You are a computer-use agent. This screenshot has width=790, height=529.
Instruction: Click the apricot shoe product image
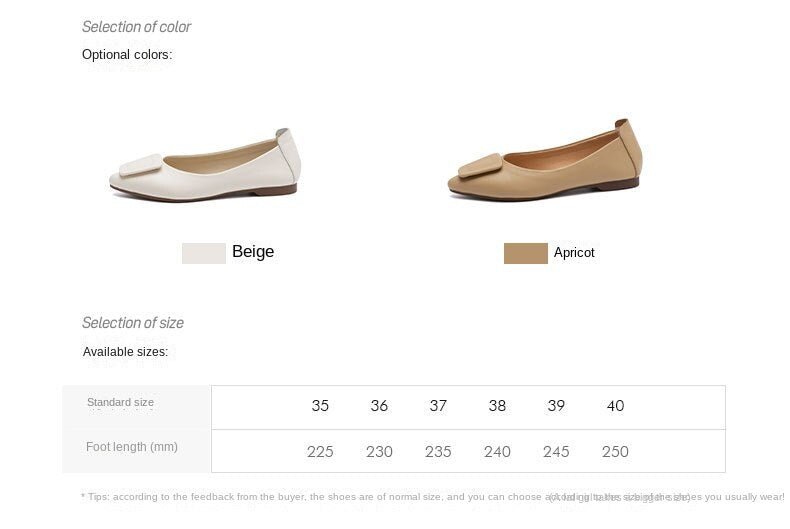point(545,160)
